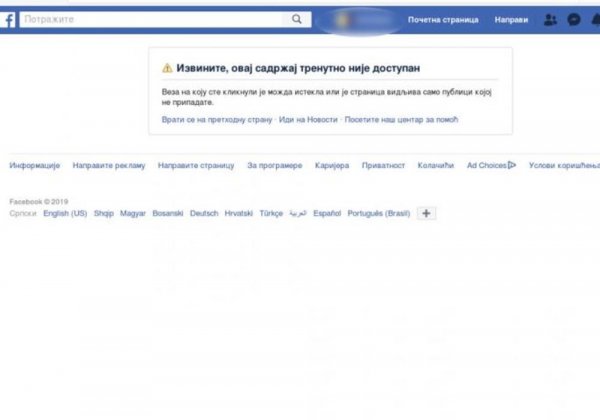Switch language to Deutsch
Viewport: 600px width, 420px height.
[204, 213]
